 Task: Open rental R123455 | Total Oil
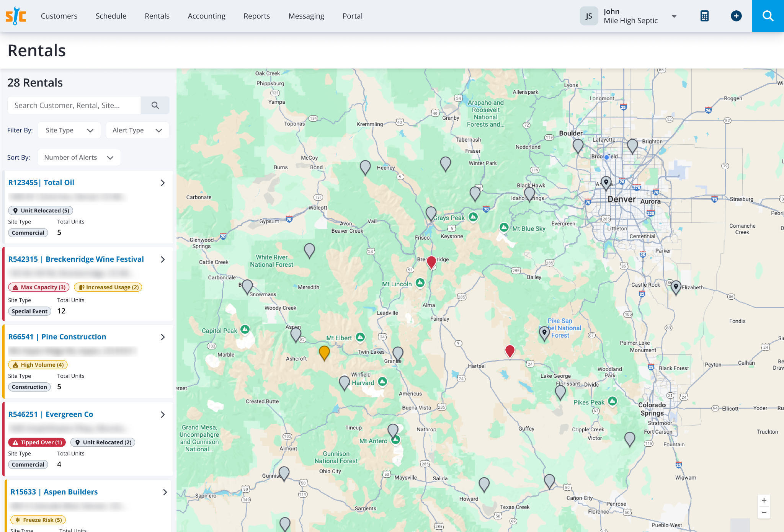pos(41,183)
